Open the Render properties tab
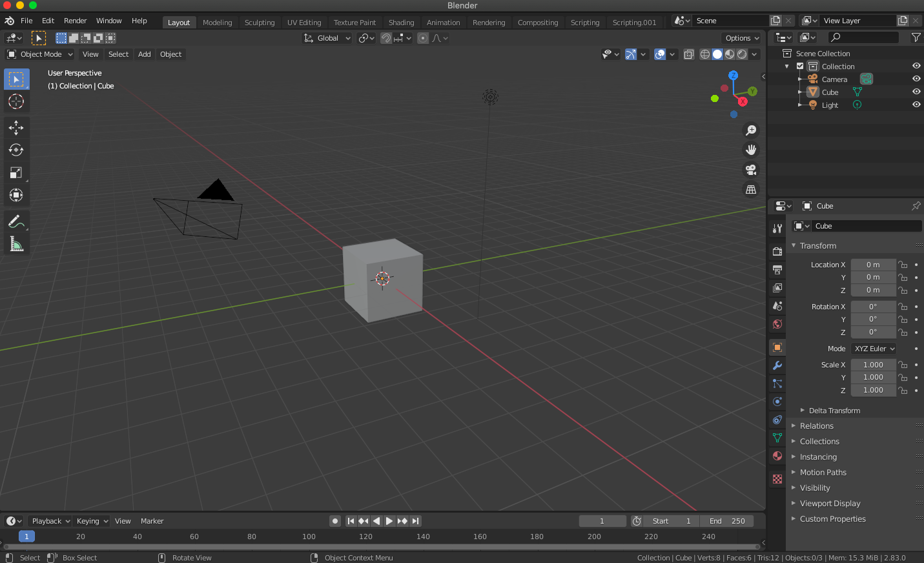Image resolution: width=924 pixels, height=563 pixels. tap(777, 252)
